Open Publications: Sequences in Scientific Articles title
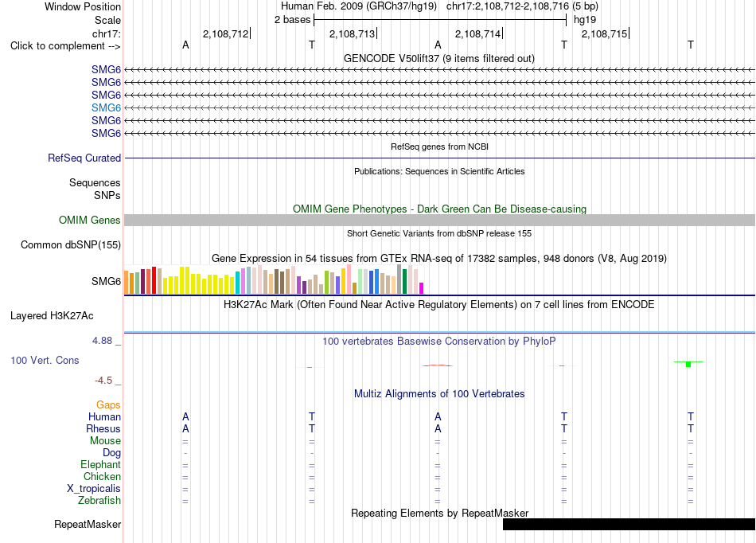Screen dimensions: 756x543 [439, 171]
